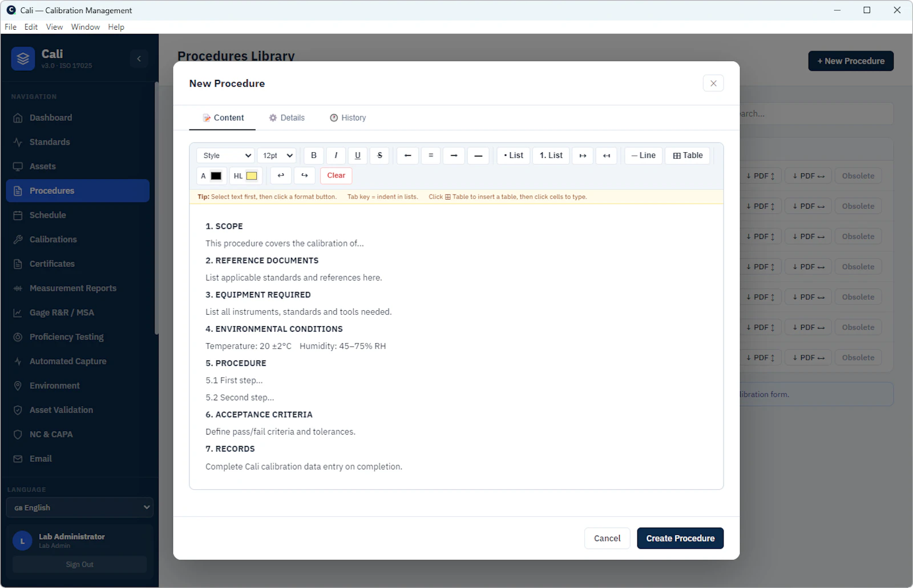913x588 pixels.
Task: Select Procedures in the sidebar
Action: pos(78,190)
